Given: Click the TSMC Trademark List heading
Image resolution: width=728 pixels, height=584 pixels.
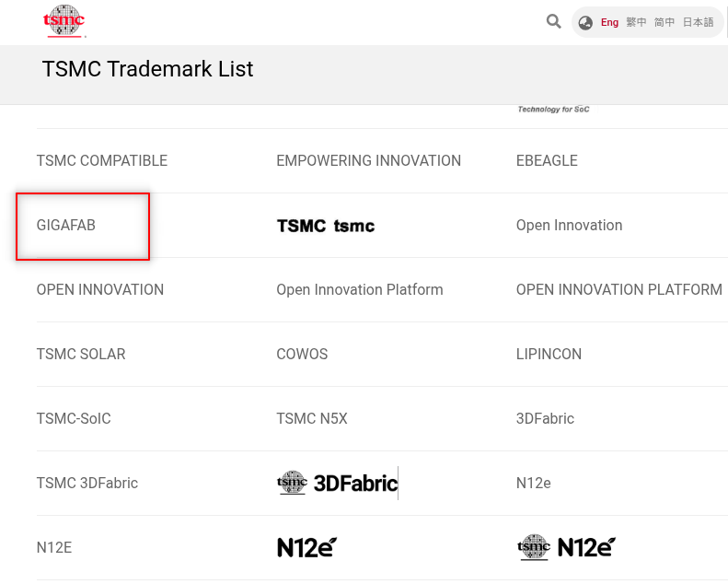Looking at the screenshot, I should (147, 69).
